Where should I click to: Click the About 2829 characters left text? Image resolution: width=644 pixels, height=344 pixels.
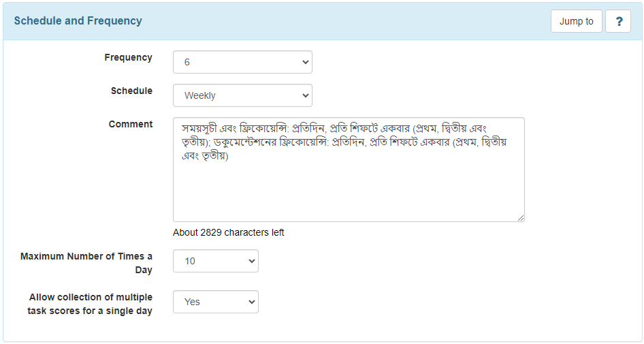tap(228, 232)
